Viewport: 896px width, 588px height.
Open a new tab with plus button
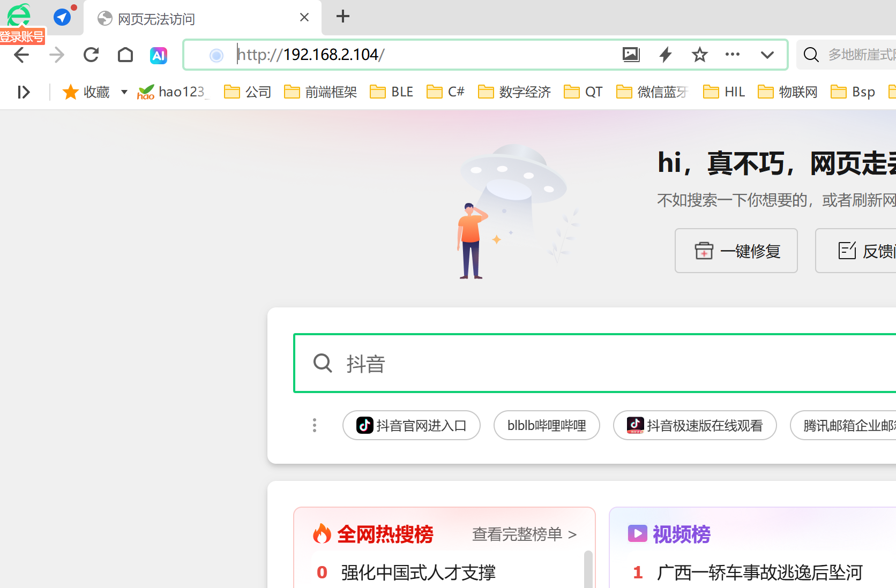[x=343, y=17]
